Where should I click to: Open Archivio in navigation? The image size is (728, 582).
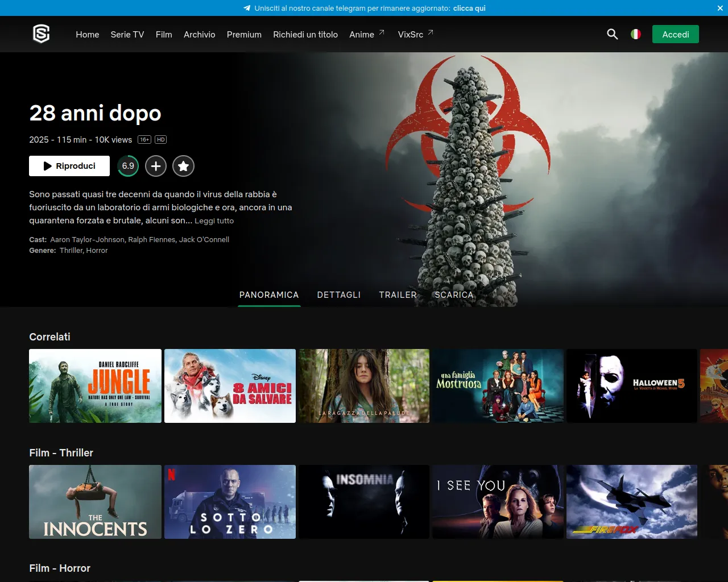click(x=200, y=34)
